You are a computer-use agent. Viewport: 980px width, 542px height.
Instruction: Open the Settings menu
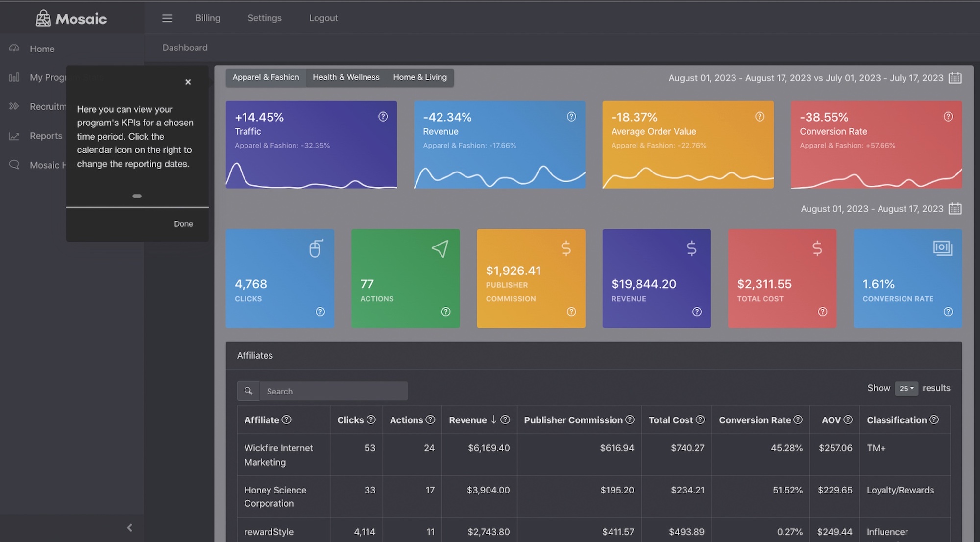[264, 18]
